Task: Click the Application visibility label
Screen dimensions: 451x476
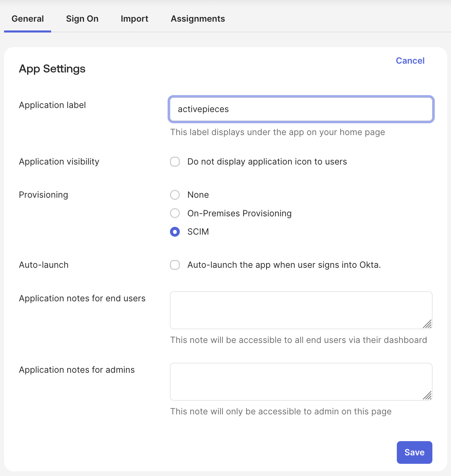Action: click(x=59, y=162)
